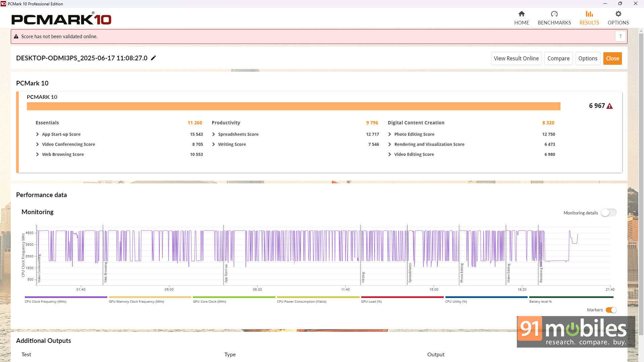Viewport: 644px width, 362px height.
Task: Click the Type column header
Action: pyautogui.click(x=230, y=354)
